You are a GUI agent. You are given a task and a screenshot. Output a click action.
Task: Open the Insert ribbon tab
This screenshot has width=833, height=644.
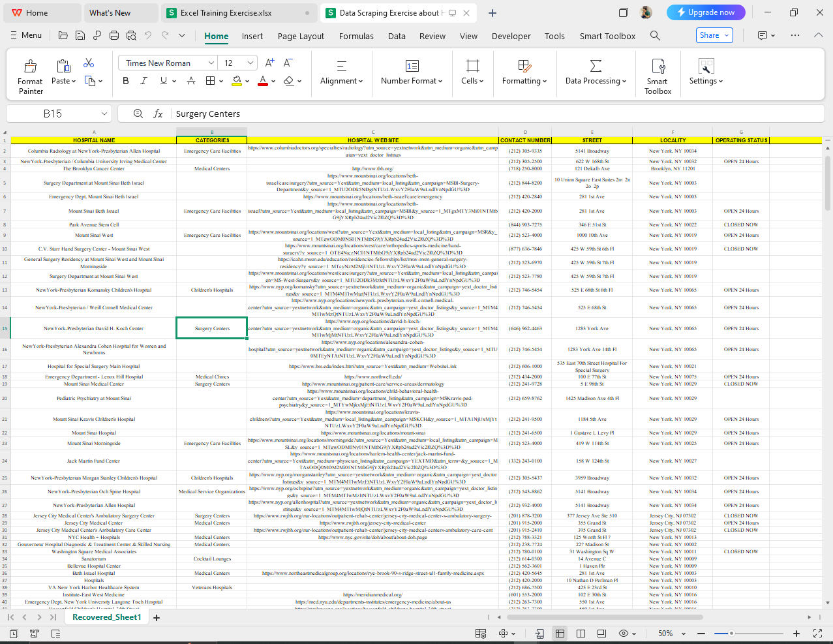point(252,36)
